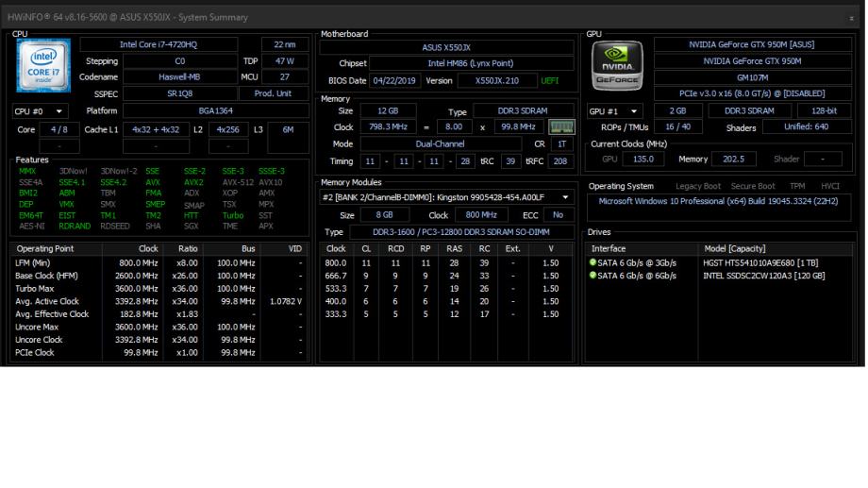Click the ECC No value

(x=558, y=215)
